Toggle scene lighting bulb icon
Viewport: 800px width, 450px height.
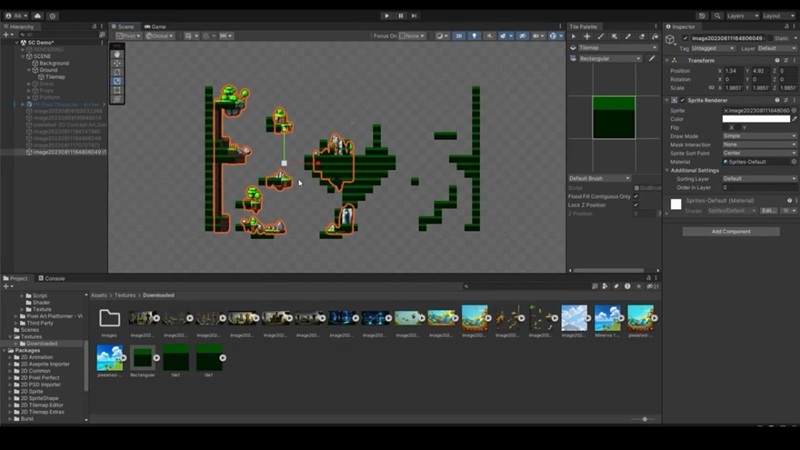[475, 36]
